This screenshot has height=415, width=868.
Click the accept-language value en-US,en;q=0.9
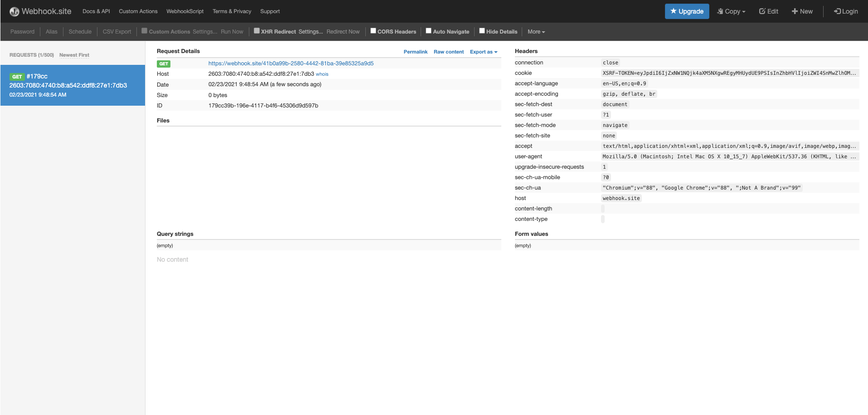coord(624,83)
